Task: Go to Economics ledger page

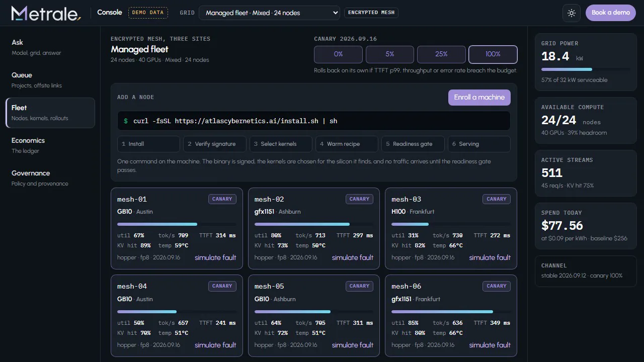Action: click(x=50, y=145)
